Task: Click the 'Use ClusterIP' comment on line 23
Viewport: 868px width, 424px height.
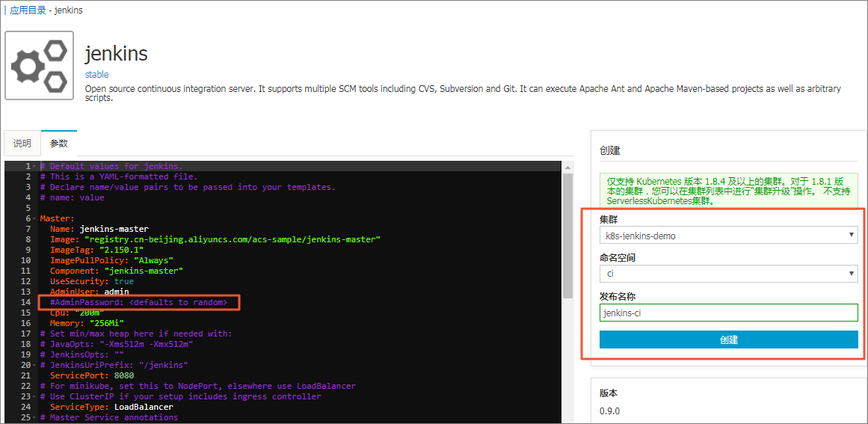Action: (180, 396)
